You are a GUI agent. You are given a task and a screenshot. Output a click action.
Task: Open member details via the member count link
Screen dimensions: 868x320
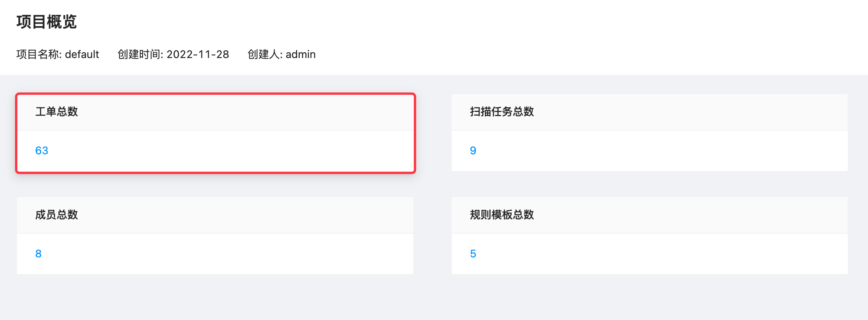pyautogui.click(x=37, y=254)
